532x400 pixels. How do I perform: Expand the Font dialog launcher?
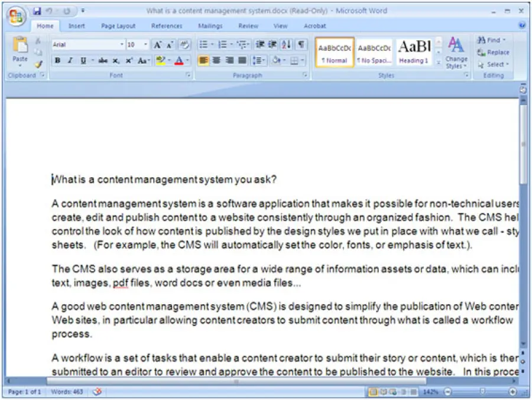[x=188, y=76]
